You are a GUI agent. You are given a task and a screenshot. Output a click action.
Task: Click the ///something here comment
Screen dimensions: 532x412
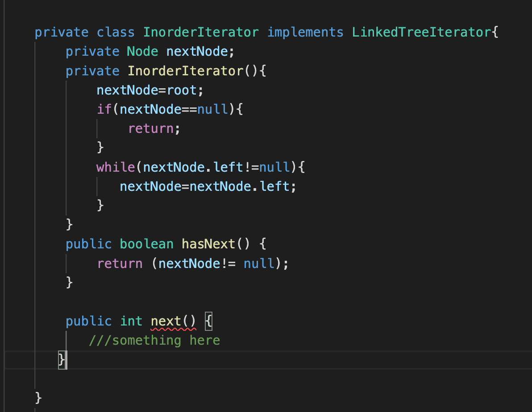coord(154,341)
